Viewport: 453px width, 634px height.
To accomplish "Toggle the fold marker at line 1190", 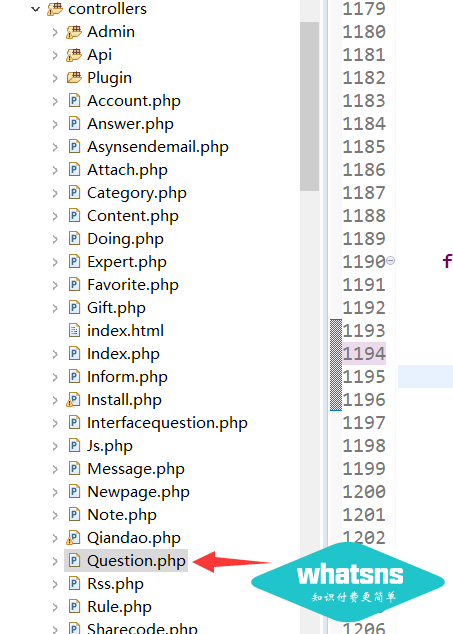I will [x=390, y=261].
